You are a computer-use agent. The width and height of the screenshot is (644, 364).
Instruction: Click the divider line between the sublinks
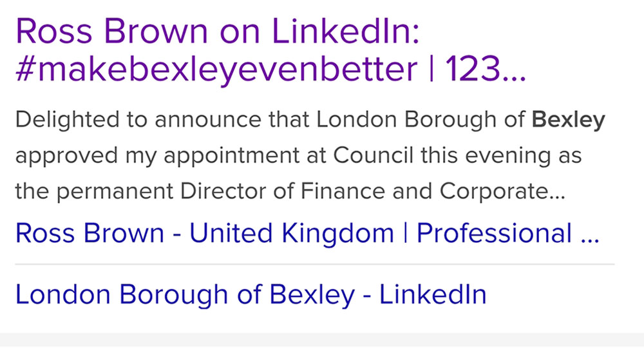pos(314,264)
